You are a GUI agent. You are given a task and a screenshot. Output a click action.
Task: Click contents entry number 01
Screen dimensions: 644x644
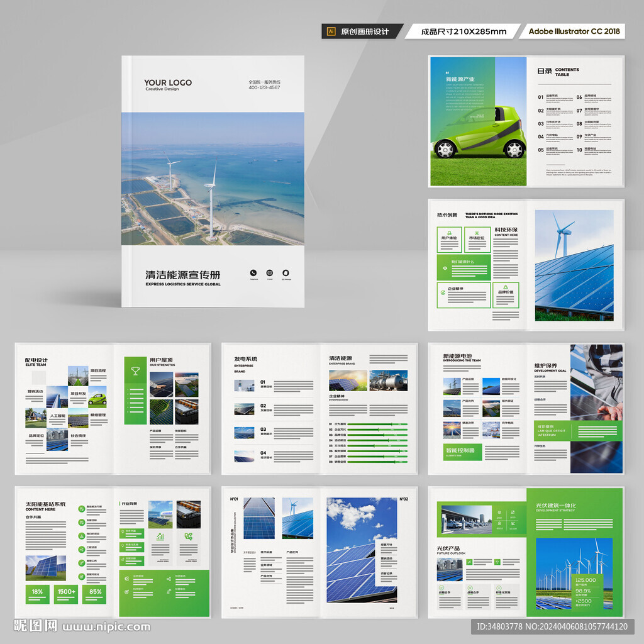tap(541, 97)
